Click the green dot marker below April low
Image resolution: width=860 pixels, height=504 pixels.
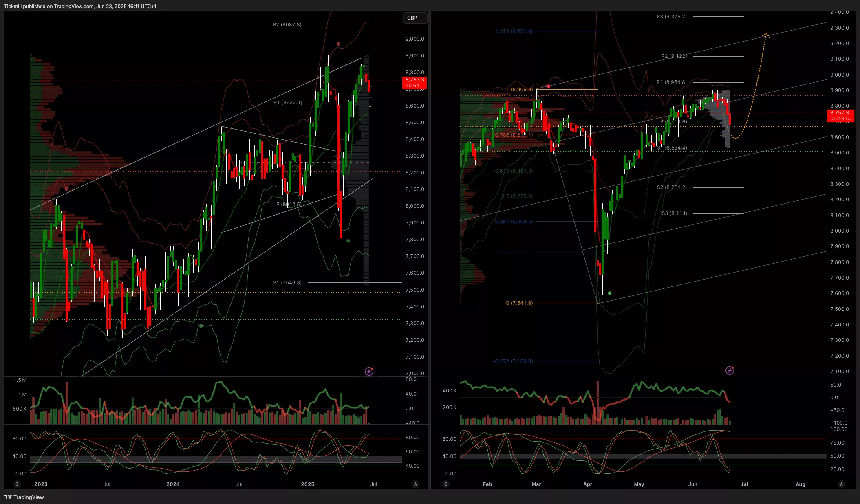[609, 293]
